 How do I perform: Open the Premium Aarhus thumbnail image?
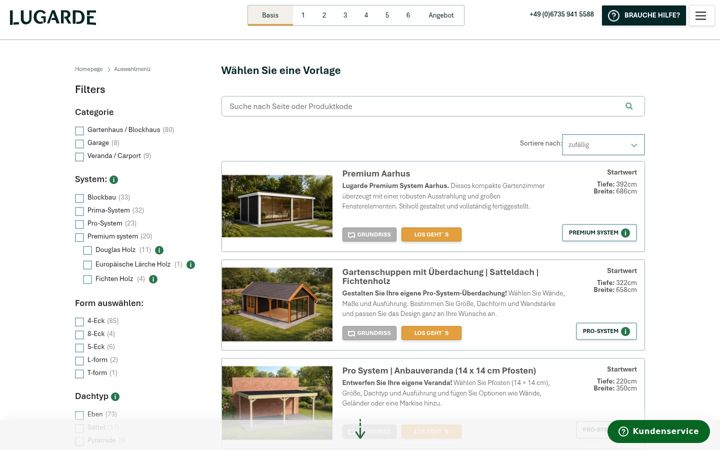pyautogui.click(x=277, y=206)
